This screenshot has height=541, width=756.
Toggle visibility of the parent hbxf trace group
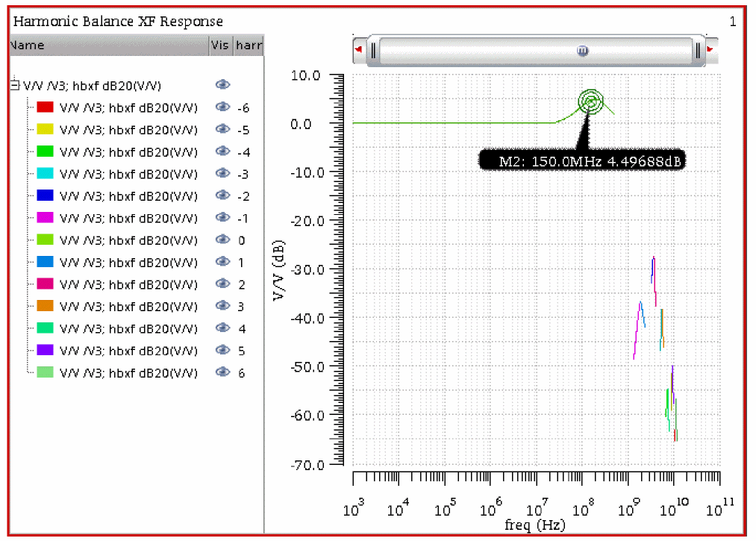(222, 85)
